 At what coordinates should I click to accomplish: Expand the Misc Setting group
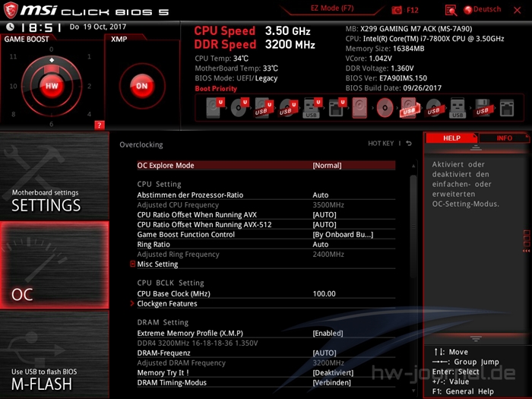(157, 264)
